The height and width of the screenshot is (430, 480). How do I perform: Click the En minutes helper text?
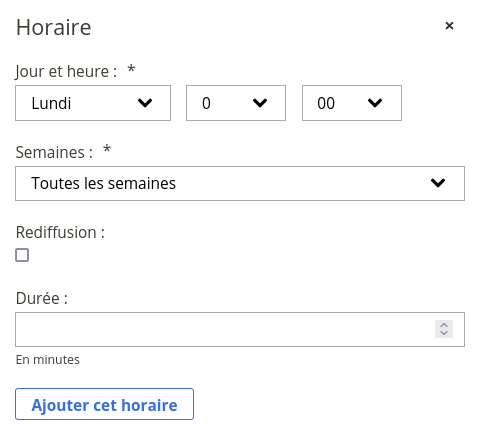coord(48,360)
